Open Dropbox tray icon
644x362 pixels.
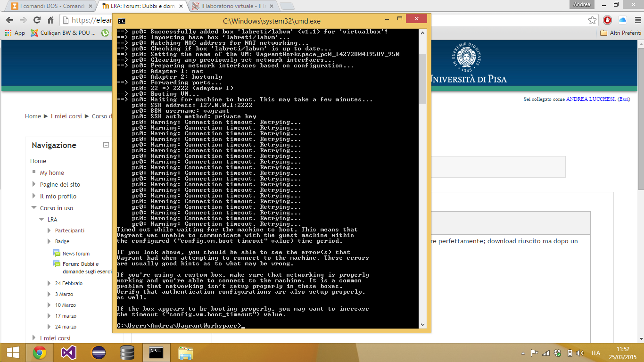tap(558, 353)
